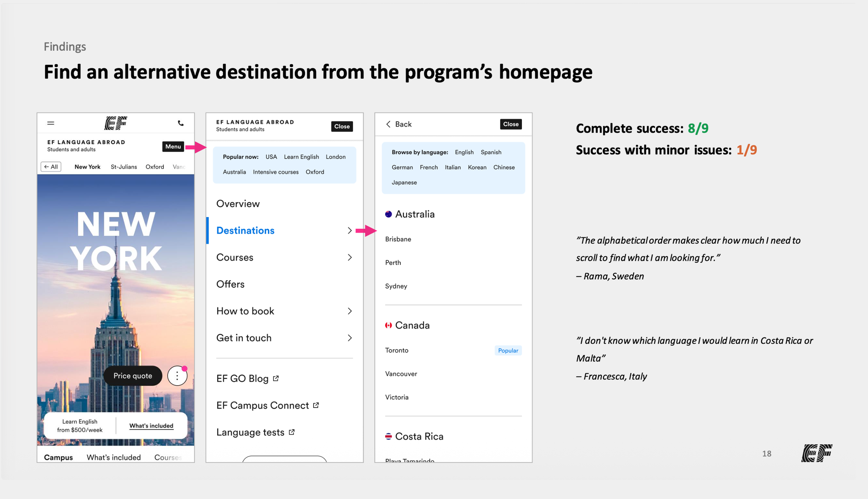Click Oxford in Popular now
This screenshot has height=499, width=868.
[x=315, y=172]
